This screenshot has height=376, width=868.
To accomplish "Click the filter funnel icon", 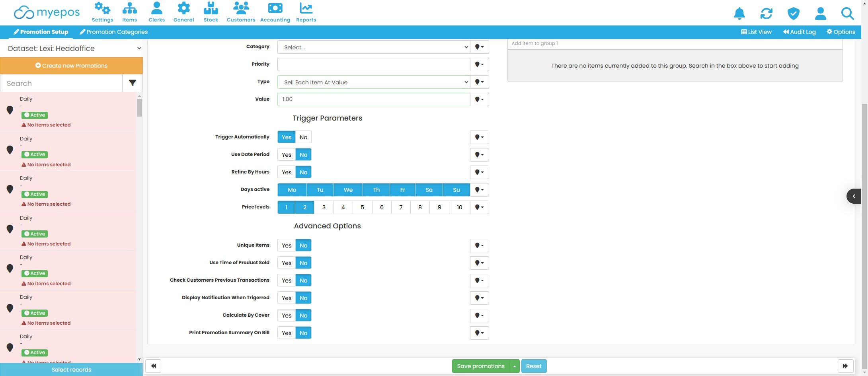I will 133,83.
